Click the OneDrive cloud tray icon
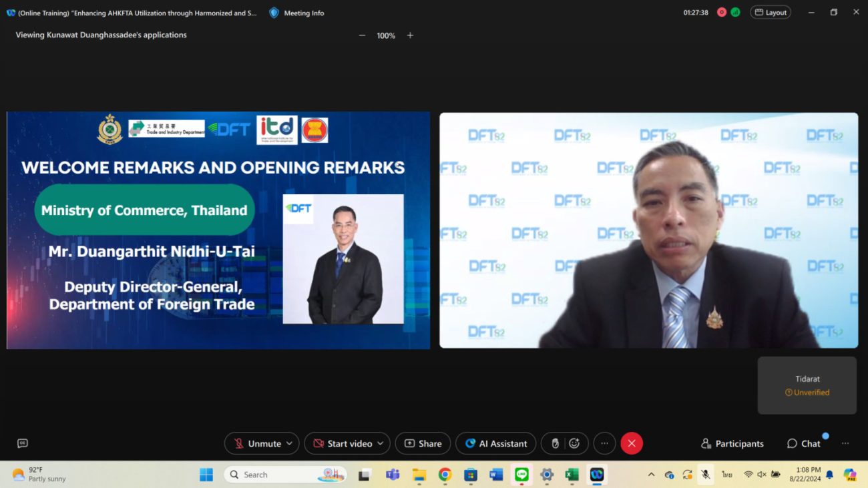The width and height of the screenshot is (868, 488). pyautogui.click(x=669, y=475)
